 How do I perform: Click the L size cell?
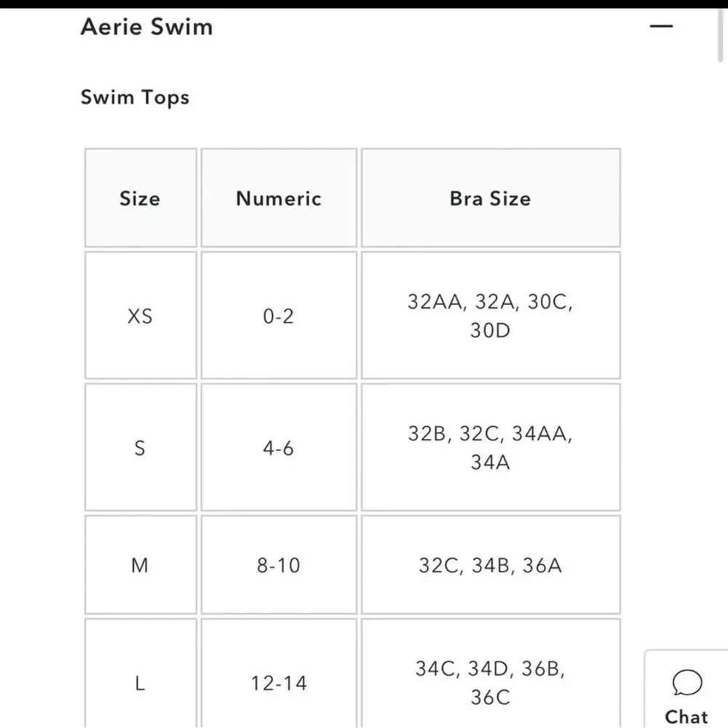point(141,683)
